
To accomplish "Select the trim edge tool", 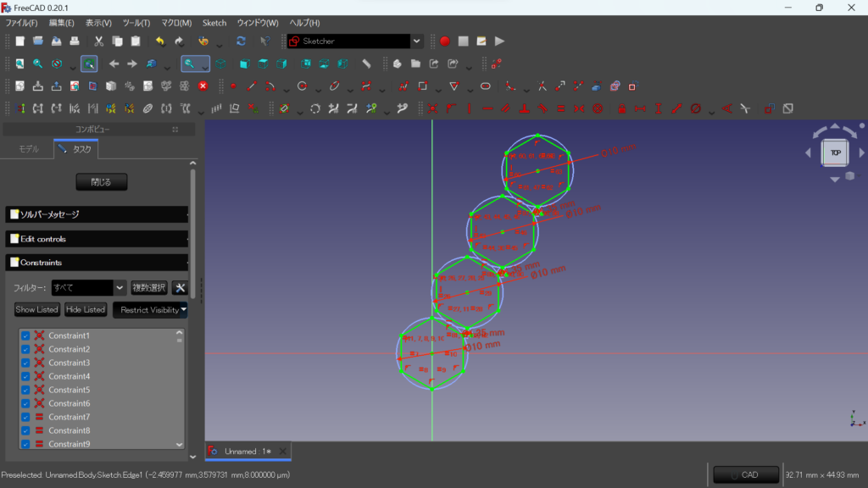I will pyautogui.click(x=542, y=86).
